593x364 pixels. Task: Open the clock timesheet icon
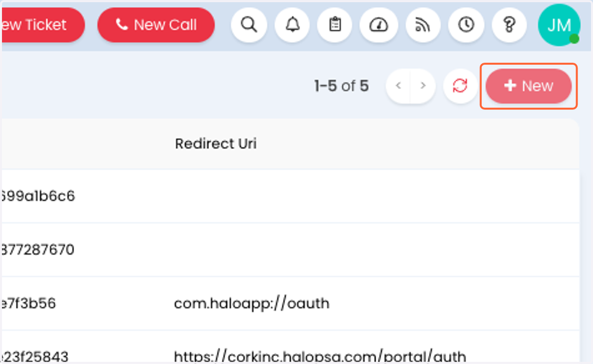(x=466, y=24)
